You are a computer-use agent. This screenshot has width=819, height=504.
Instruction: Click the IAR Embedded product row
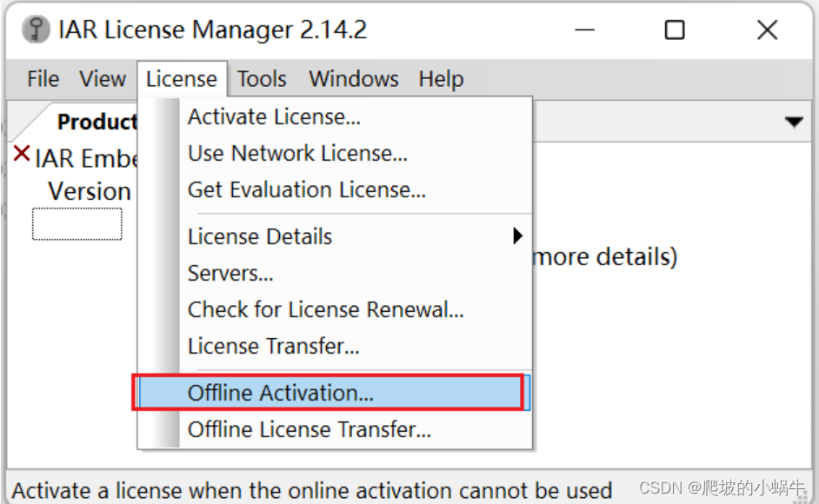pyautogui.click(x=86, y=158)
